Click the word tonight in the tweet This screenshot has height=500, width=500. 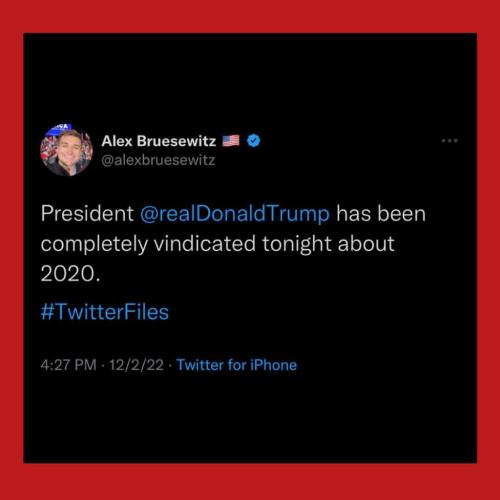297,244
